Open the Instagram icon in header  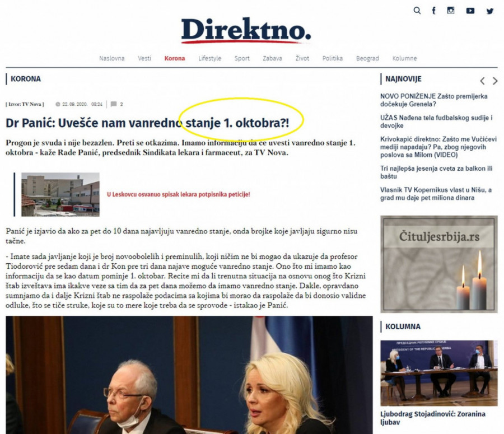point(451,11)
